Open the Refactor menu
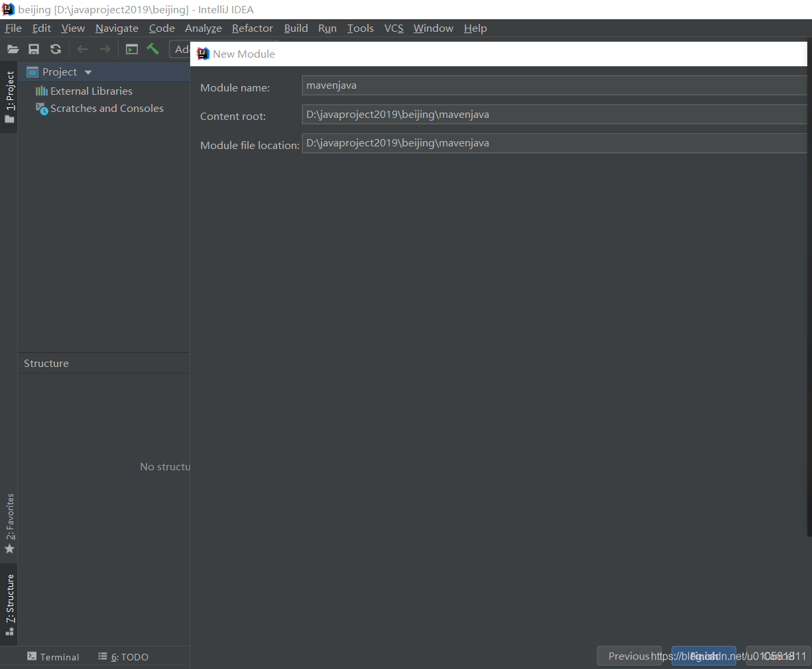This screenshot has width=812, height=669. pos(253,28)
